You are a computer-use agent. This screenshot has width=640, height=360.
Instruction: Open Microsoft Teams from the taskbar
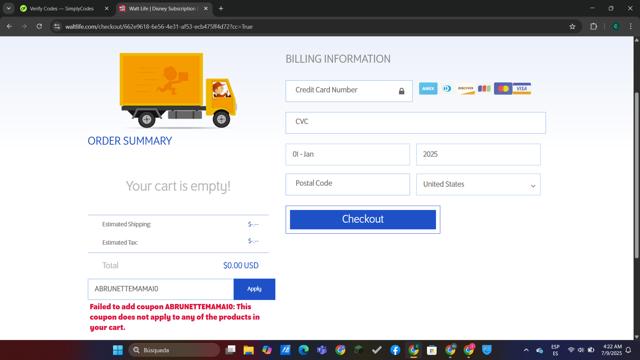click(x=322, y=350)
